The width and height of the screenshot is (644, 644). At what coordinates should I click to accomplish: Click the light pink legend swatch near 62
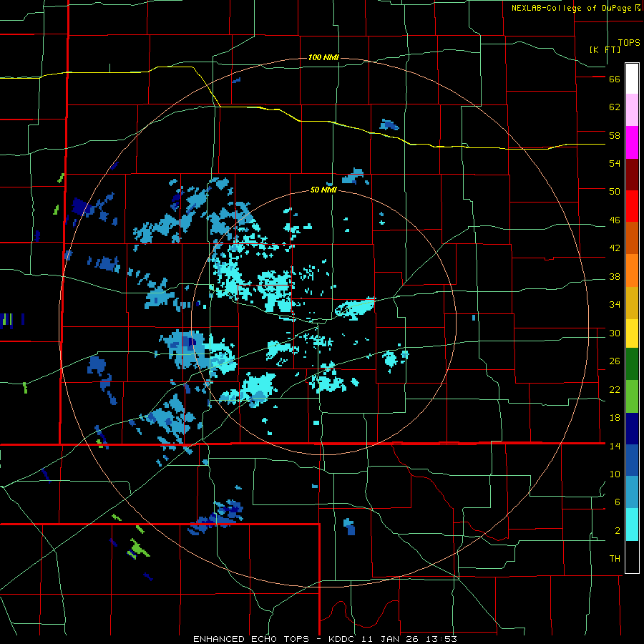coord(632,109)
